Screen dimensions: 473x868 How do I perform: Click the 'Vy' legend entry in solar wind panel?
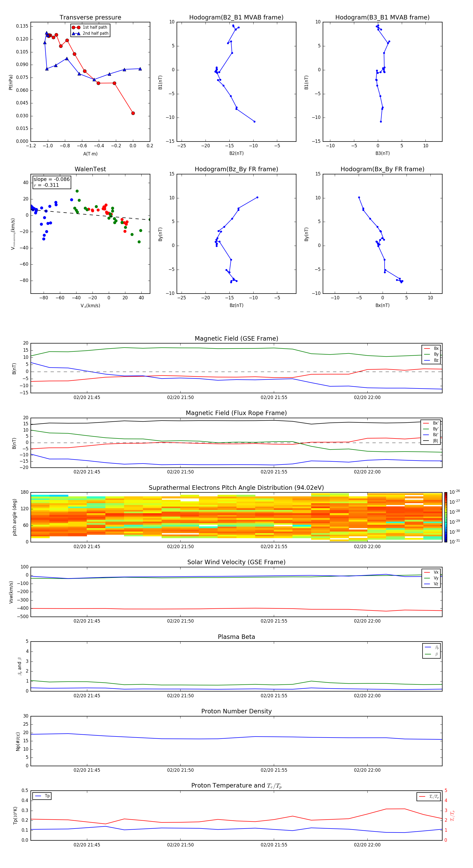431,578
